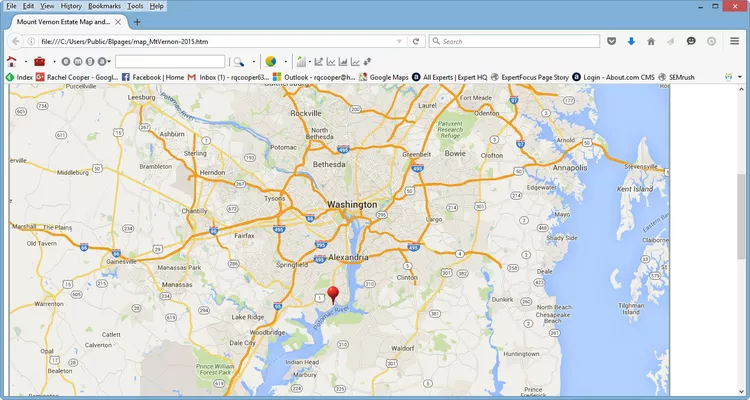
Task: Click the red toolbox toolbar icon
Action: pyautogui.click(x=39, y=62)
